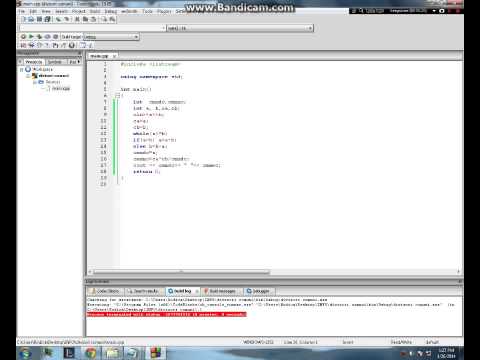Open the main() function dropdown

click(x=240, y=28)
